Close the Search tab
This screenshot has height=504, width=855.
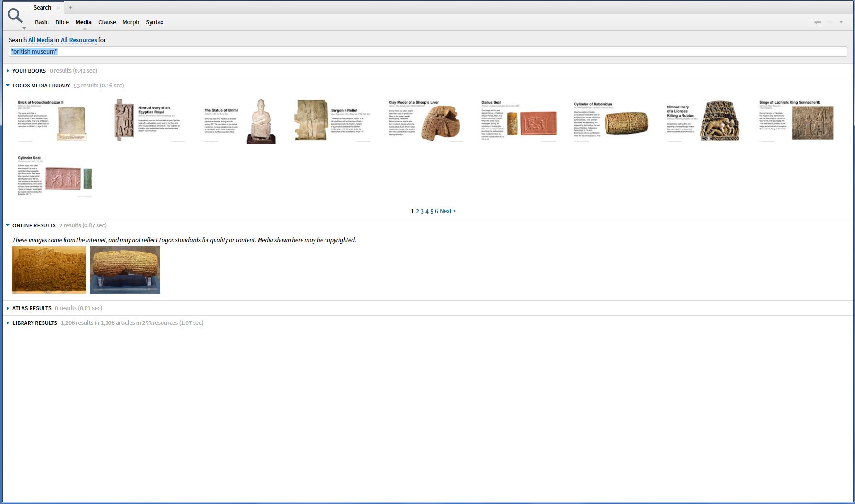(x=58, y=8)
